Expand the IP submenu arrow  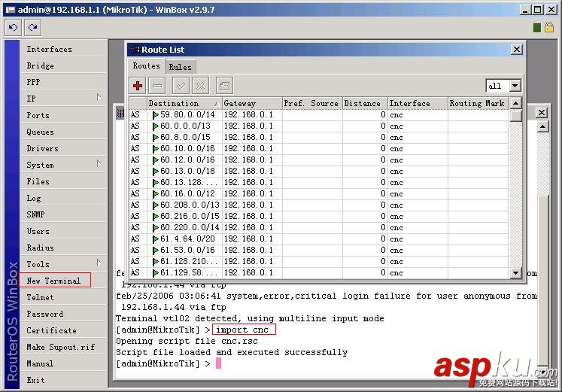(99, 98)
